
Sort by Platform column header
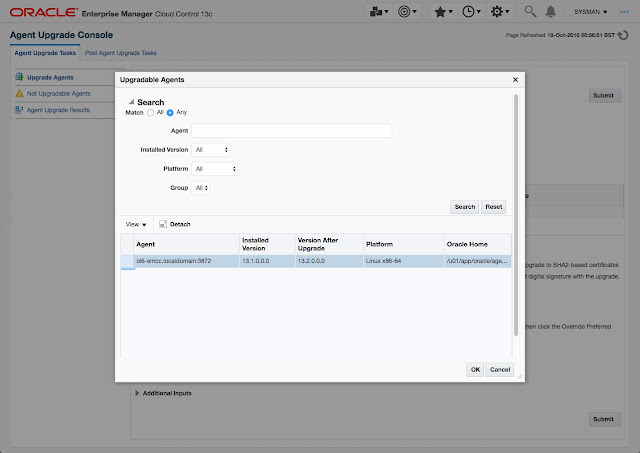(x=404, y=244)
